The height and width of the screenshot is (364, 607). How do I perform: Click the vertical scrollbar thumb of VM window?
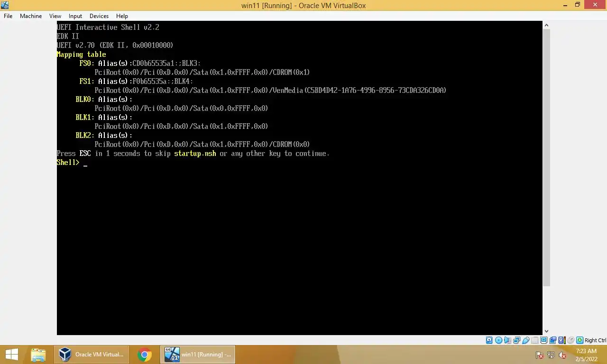pos(546,157)
